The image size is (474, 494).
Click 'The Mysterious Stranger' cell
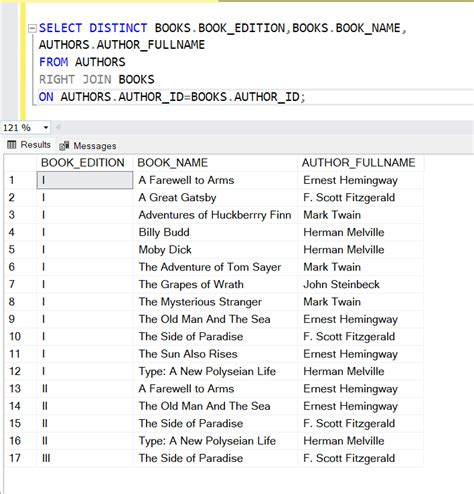[215, 302]
